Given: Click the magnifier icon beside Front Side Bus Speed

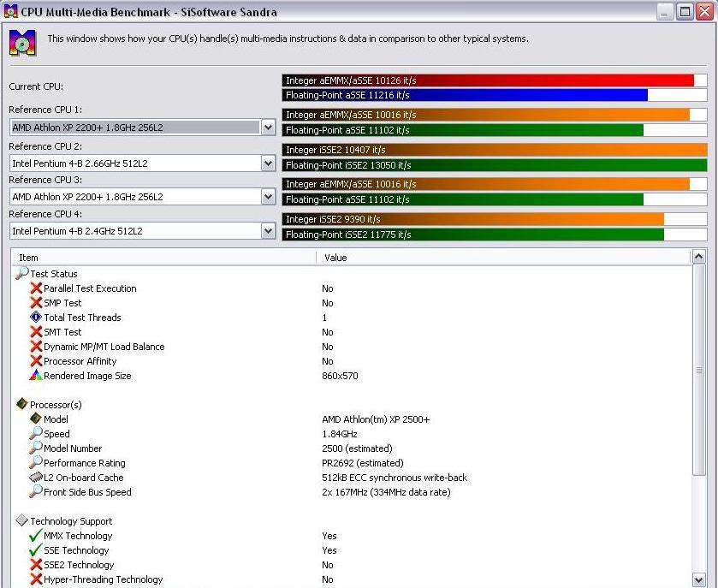Looking at the screenshot, I should (x=36, y=492).
